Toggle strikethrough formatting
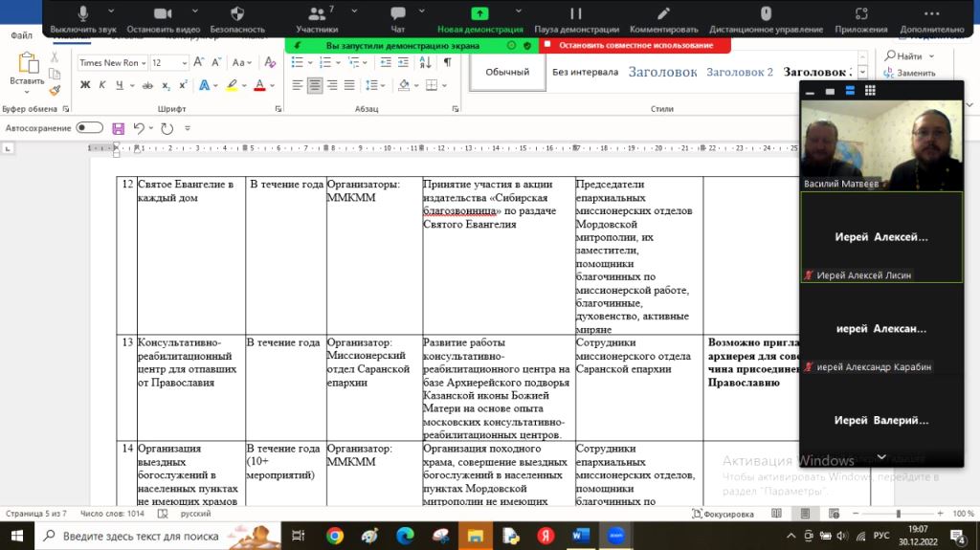 click(147, 85)
